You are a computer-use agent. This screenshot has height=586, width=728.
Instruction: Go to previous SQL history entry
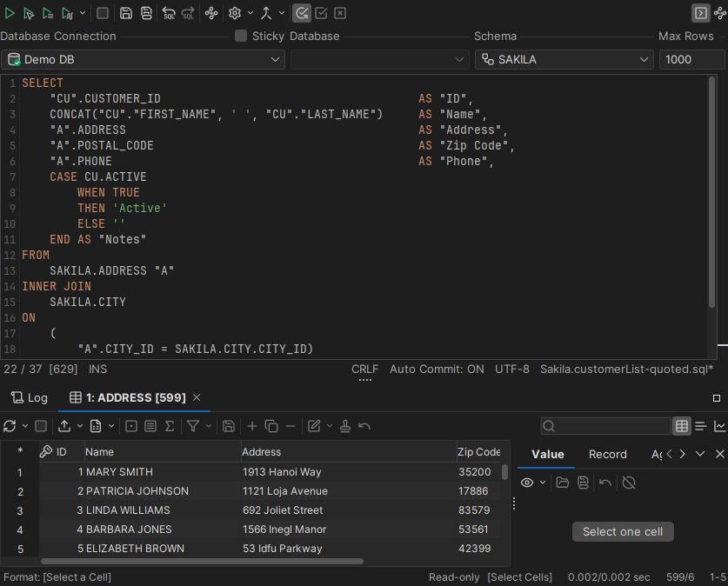(x=169, y=13)
